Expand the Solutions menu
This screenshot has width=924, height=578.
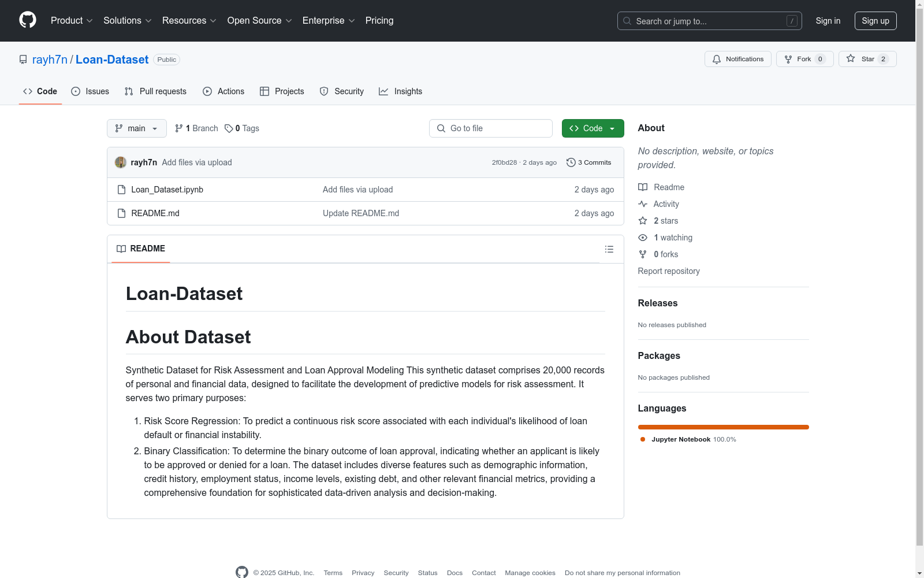128,20
